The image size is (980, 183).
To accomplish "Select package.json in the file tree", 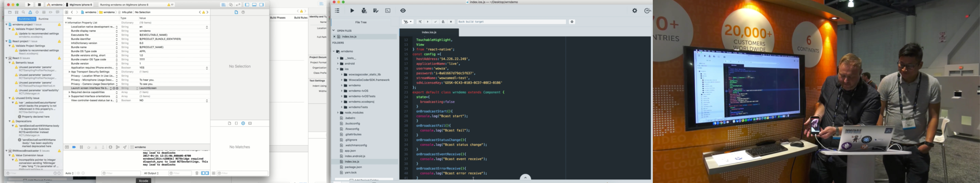I will [353, 167].
